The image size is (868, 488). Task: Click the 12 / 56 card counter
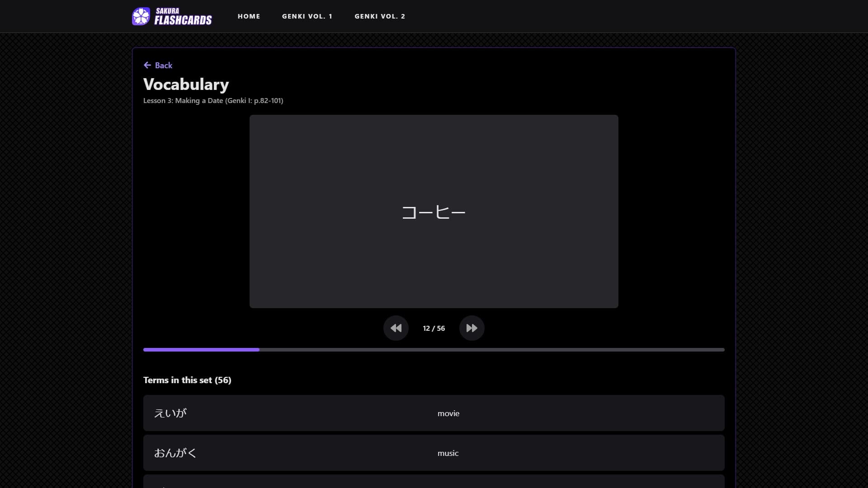434,328
